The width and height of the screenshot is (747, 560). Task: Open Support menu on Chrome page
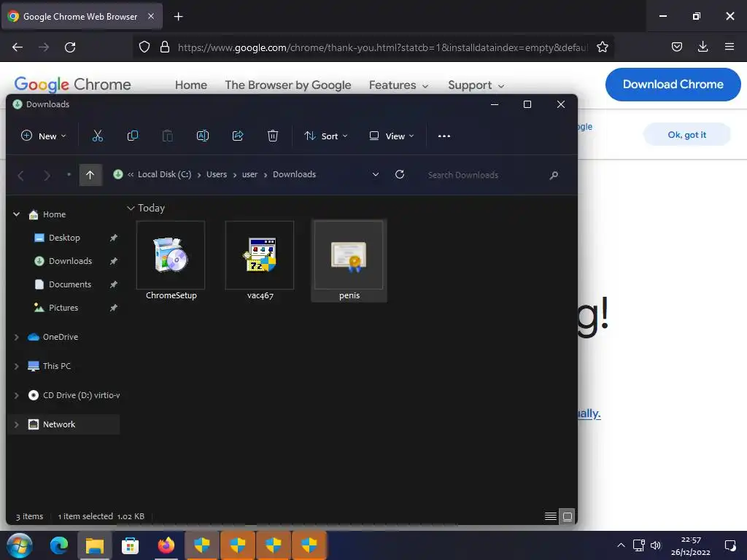point(476,85)
